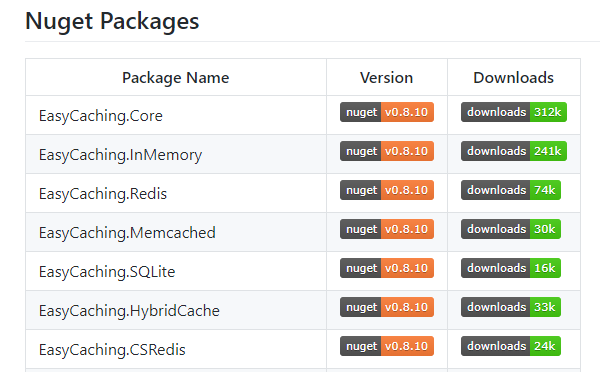This screenshot has width=600, height=372.
Task: Click the downloads 24k badge for CSRedis
Action: pos(511,346)
